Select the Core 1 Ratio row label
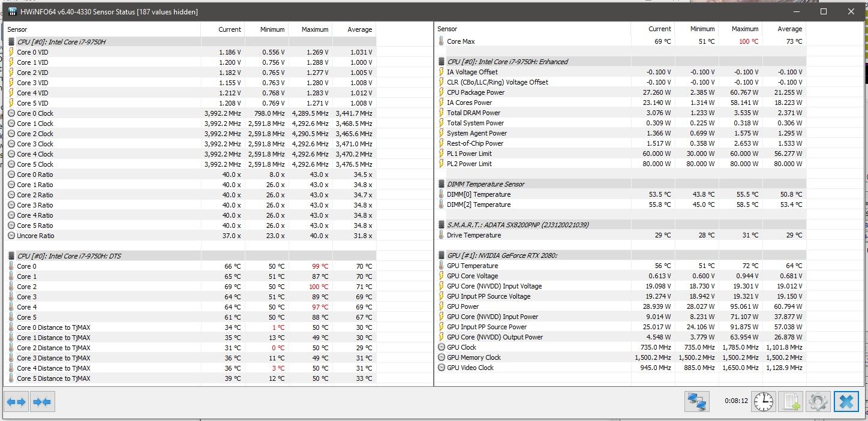The width and height of the screenshot is (868, 421). click(35, 185)
